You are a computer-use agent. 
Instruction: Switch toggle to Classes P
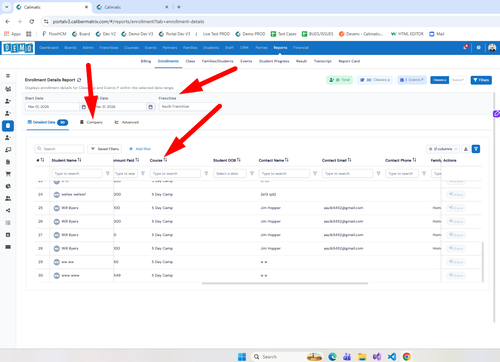(x=439, y=80)
